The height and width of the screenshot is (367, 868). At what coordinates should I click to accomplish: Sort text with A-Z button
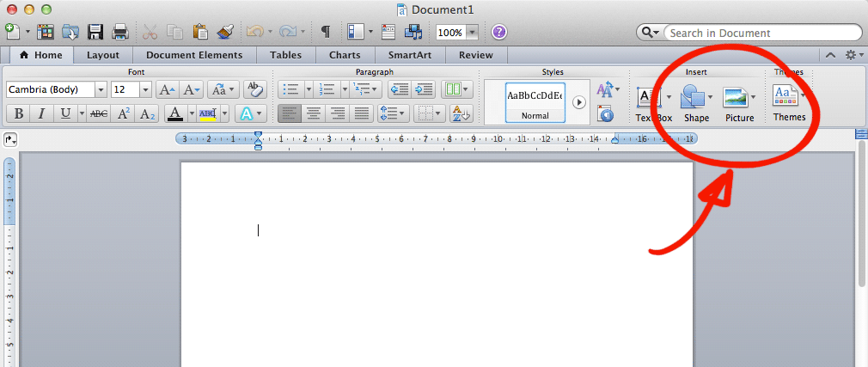(x=461, y=113)
